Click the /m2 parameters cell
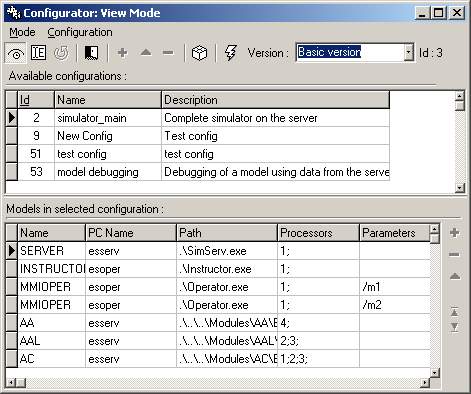Screen dimensions: 471x394 395,305
